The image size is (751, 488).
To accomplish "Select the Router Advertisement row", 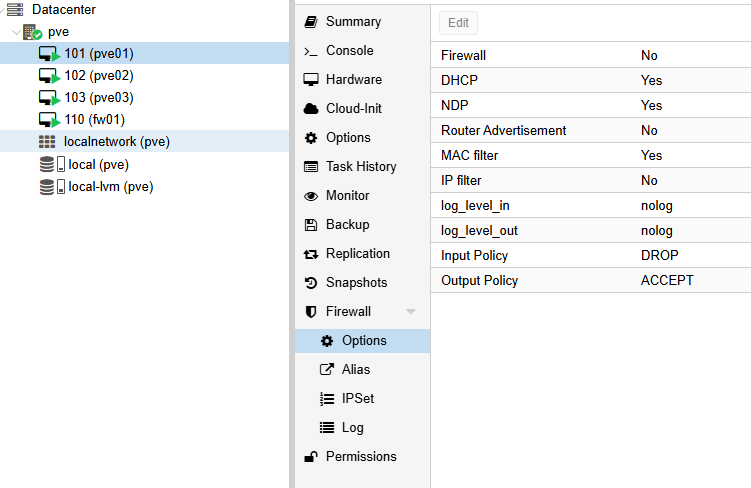I will tap(591, 130).
